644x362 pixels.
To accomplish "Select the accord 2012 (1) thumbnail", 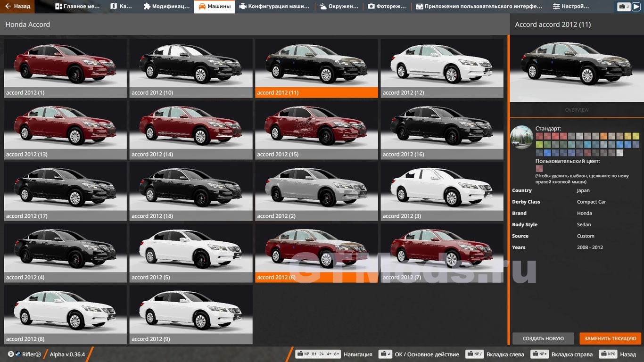I will pyautogui.click(x=66, y=68).
